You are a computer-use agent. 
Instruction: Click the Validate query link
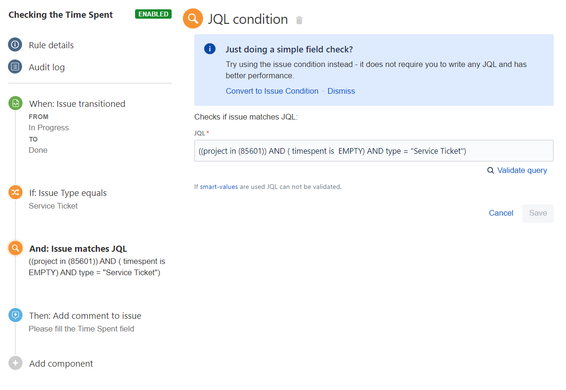[522, 170]
